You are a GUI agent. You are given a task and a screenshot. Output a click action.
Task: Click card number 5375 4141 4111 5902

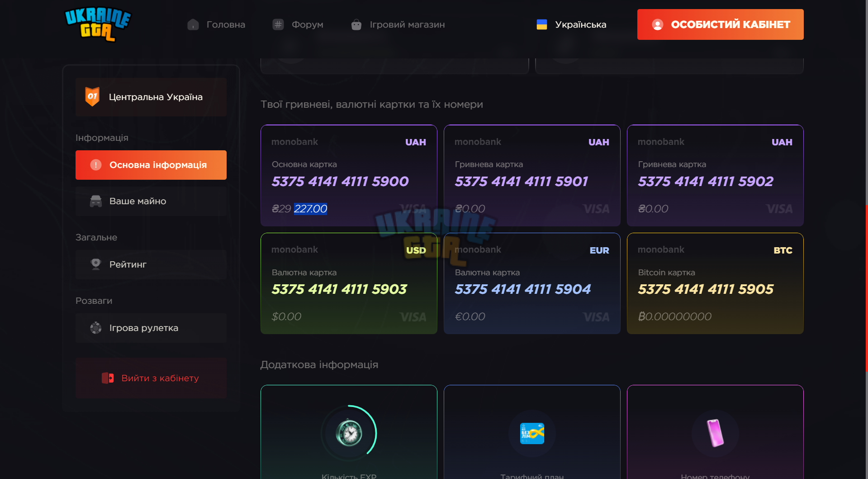[706, 182]
